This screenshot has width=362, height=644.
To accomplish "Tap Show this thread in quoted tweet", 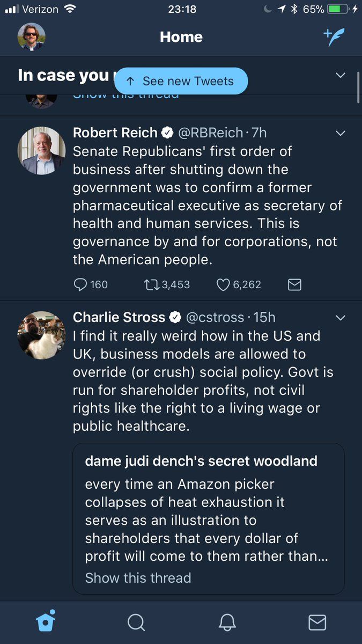I will click(x=138, y=578).
